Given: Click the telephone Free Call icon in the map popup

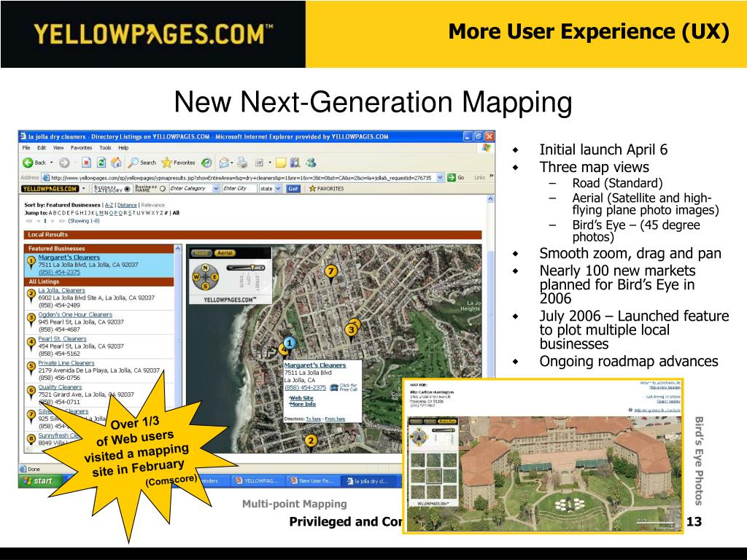Looking at the screenshot, I should coord(334,387).
